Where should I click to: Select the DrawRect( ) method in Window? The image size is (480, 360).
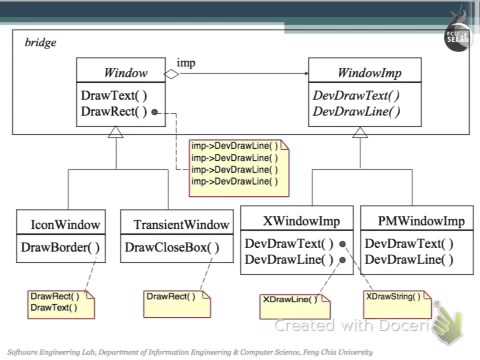(114, 111)
